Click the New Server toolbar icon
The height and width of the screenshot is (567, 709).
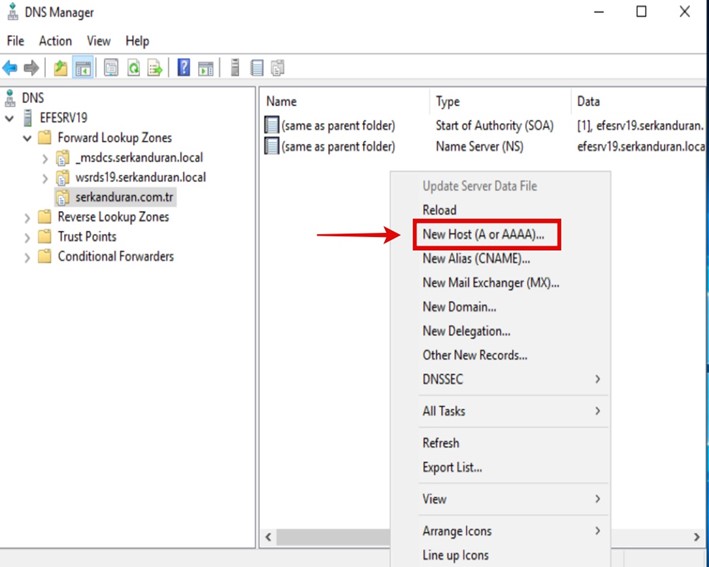(x=235, y=68)
